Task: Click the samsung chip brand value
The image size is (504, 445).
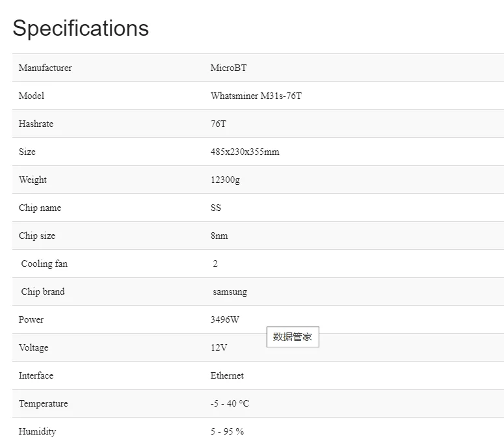Action: (230, 292)
